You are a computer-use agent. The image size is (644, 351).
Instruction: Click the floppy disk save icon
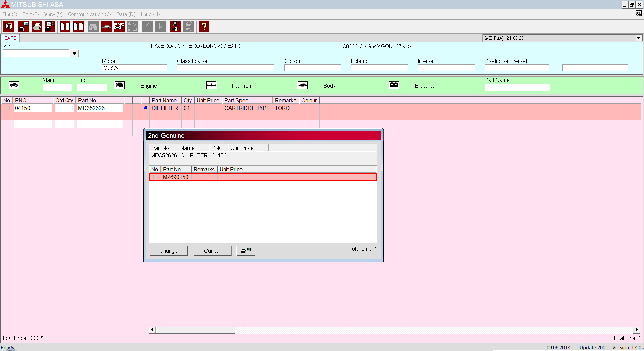pos(175,26)
